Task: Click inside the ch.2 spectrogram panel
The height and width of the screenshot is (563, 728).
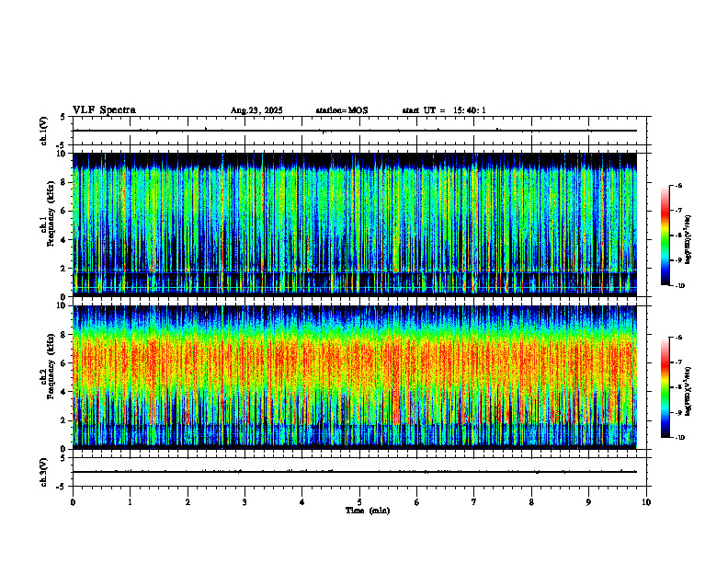Action: 355,377
